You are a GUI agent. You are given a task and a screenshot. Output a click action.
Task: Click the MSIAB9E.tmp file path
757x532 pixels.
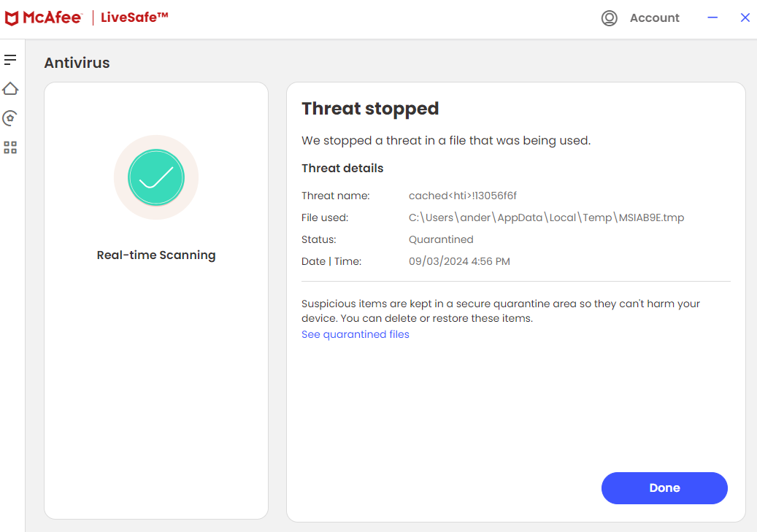tap(546, 217)
